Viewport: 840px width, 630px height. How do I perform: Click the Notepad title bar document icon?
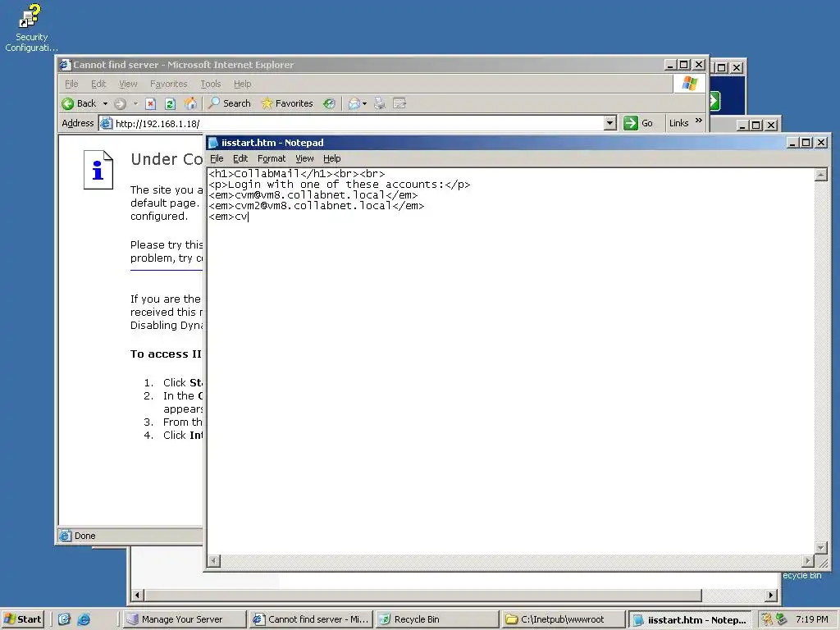click(x=213, y=143)
